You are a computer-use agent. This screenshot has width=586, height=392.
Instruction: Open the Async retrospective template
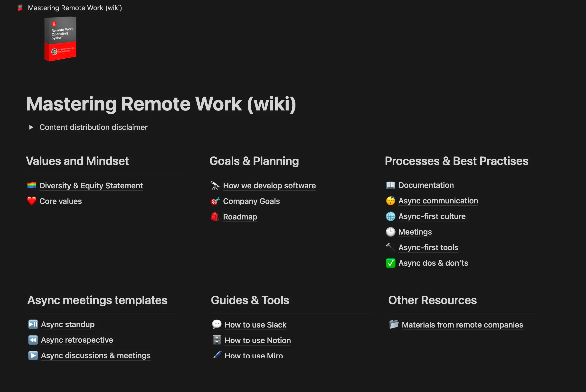77,340
